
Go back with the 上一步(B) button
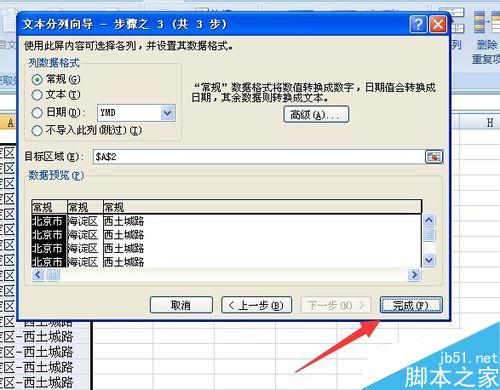click(x=257, y=305)
